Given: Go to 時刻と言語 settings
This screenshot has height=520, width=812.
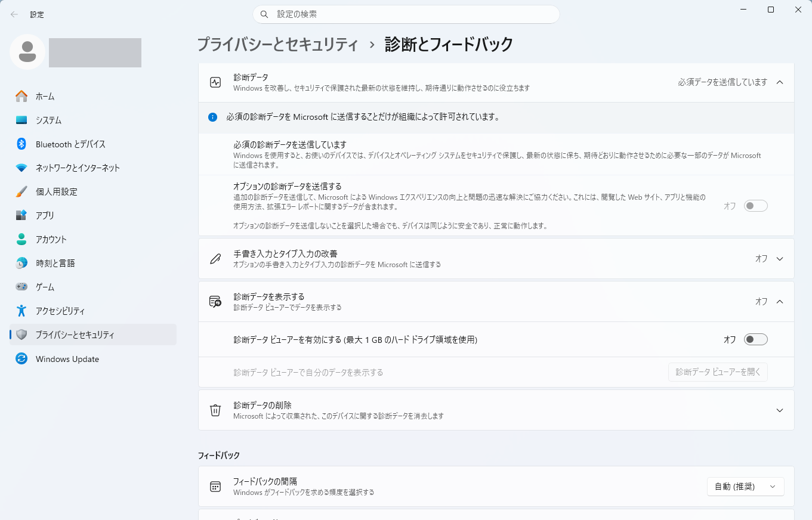Looking at the screenshot, I should point(93,263).
